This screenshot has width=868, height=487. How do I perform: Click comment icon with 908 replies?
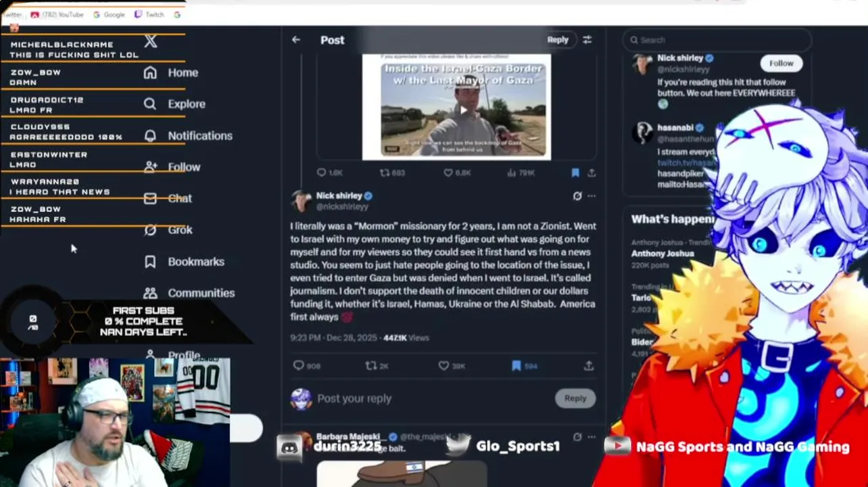[299, 365]
